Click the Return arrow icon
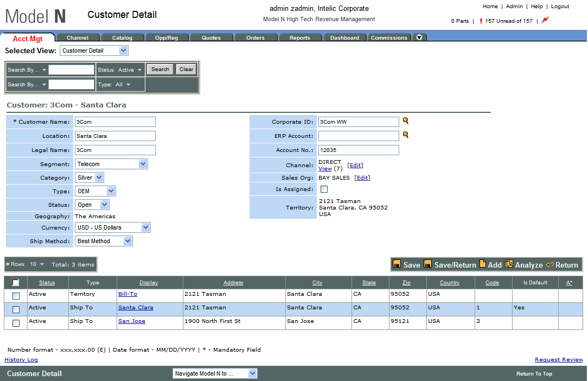 coord(549,265)
